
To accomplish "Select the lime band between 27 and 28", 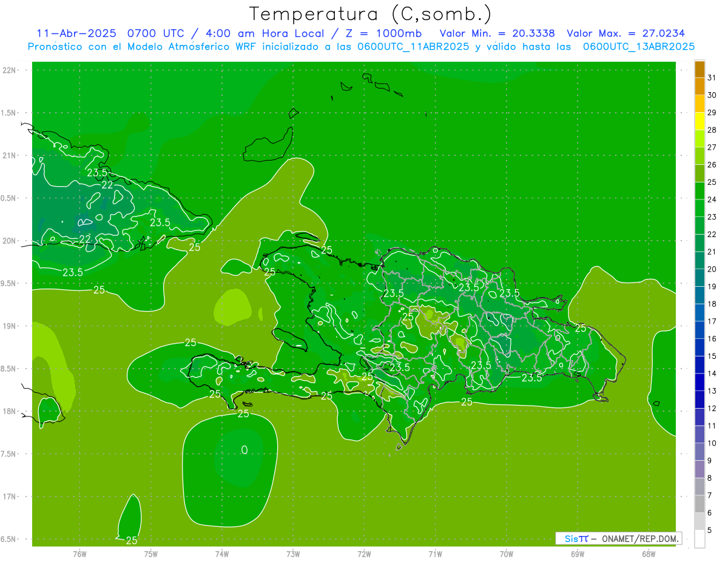I will pos(699,139).
